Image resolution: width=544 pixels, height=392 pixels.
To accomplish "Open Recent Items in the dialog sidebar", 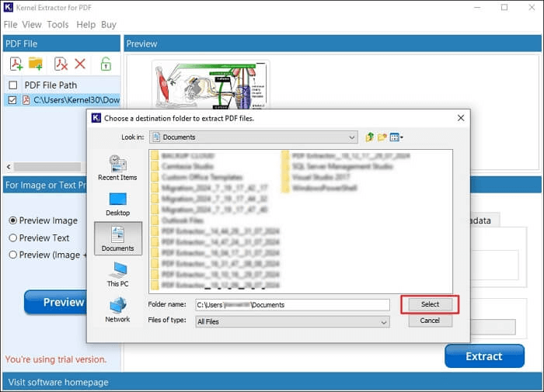I will click(117, 168).
